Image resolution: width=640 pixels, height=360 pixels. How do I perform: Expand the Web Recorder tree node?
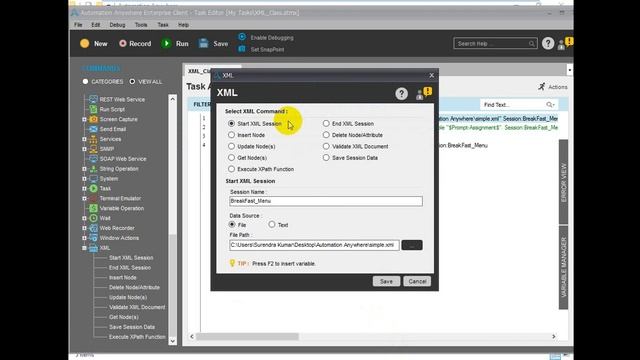pyautogui.click(x=84, y=228)
